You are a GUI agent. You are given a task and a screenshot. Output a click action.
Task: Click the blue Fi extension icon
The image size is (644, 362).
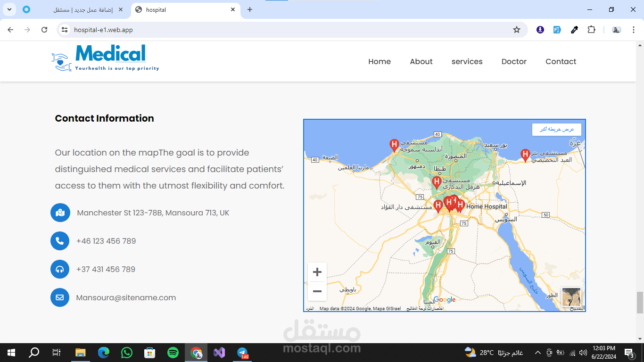point(557,30)
